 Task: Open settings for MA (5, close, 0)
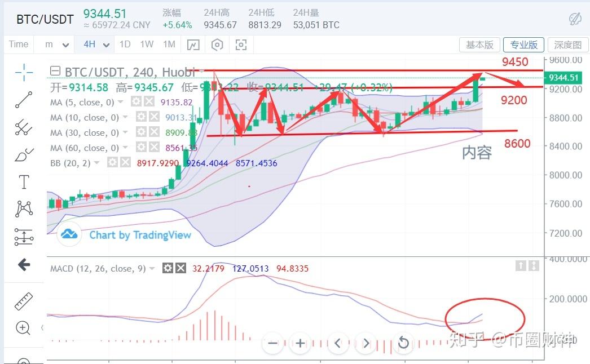[x=136, y=101]
